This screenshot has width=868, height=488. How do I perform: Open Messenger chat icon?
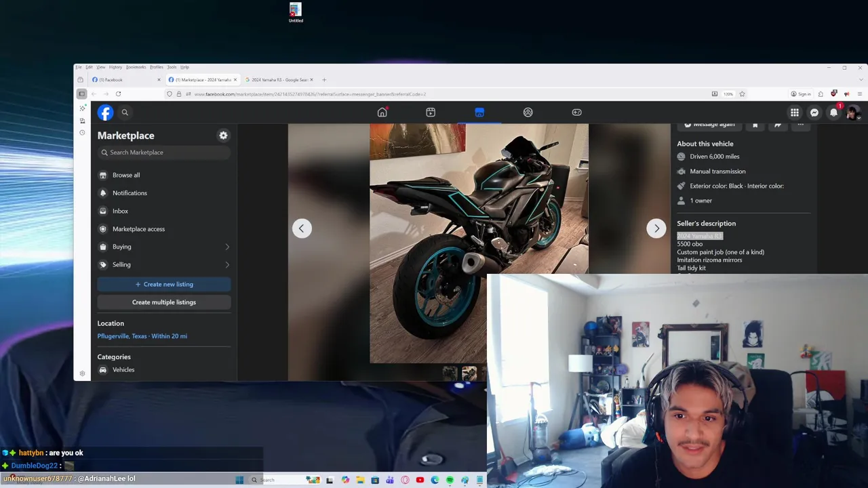[814, 113]
